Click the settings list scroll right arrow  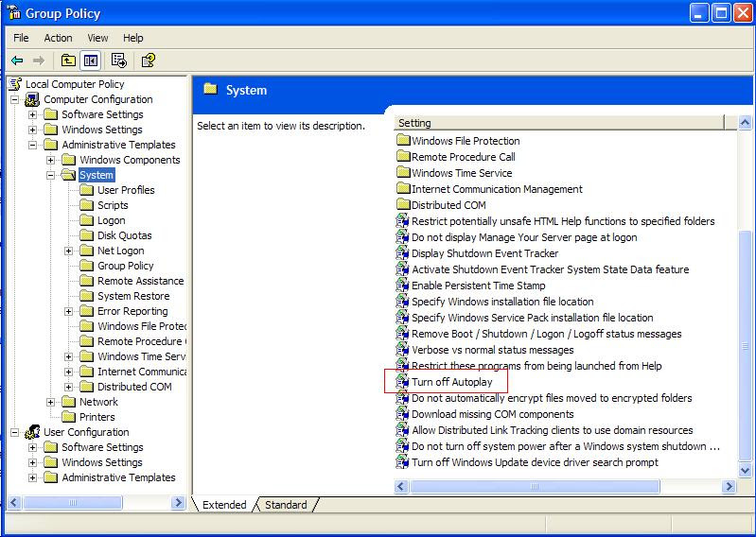(729, 487)
